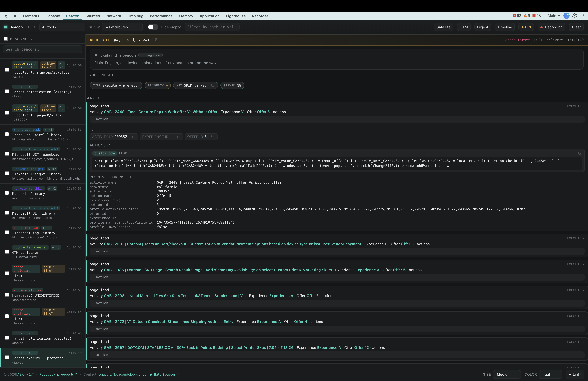The height and width of the screenshot is (381, 588).
Task: Select the inspect element picker icon
Action: pyautogui.click(x=5, y=16)
